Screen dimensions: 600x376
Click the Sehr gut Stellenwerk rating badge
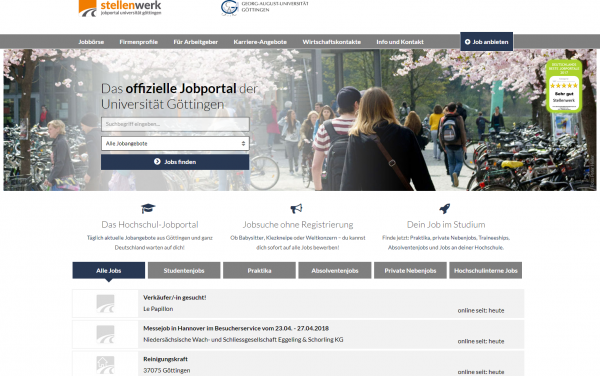pos(564,86)
